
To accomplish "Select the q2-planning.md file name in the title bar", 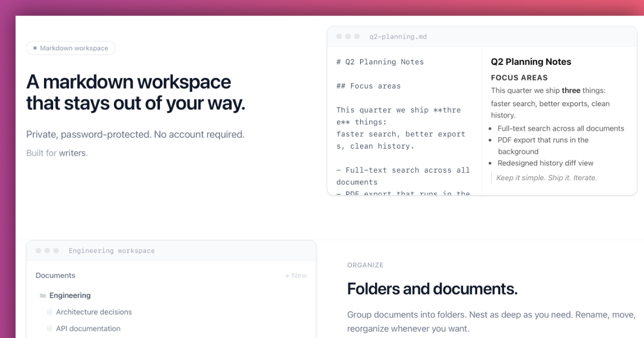I will click(398, 37).
